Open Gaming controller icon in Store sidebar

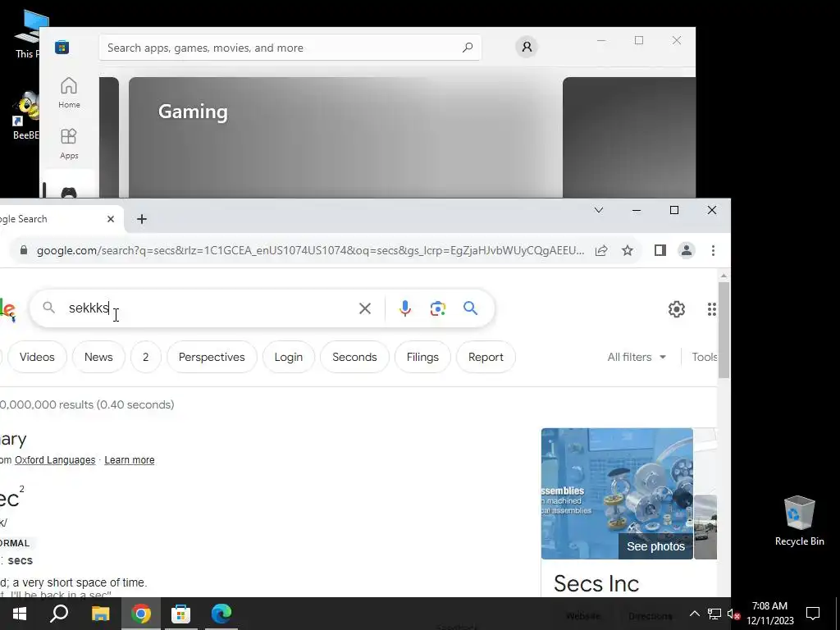pos(69,192)
